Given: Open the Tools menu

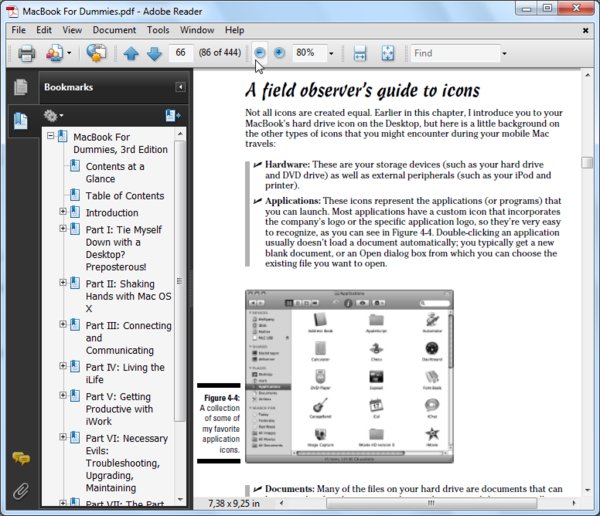Looking at the screenshot, I should [x=158, y=30].
